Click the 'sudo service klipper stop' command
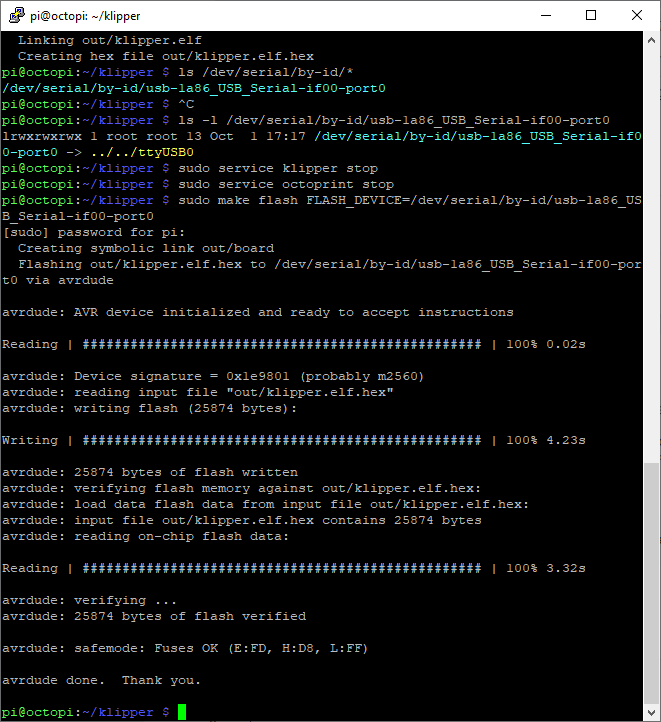The image size is (661, 722). coord(278,169)
